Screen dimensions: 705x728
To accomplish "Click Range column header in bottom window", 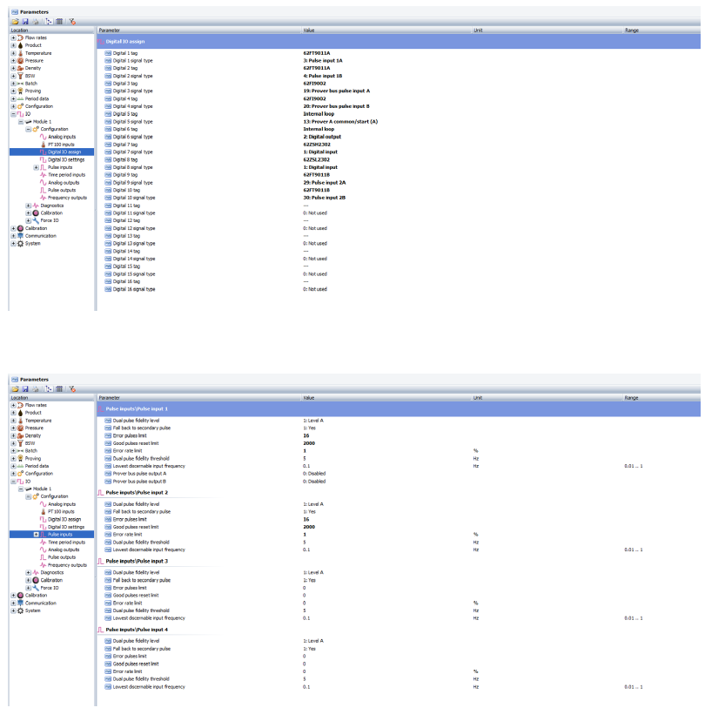I will coord(661,398).
